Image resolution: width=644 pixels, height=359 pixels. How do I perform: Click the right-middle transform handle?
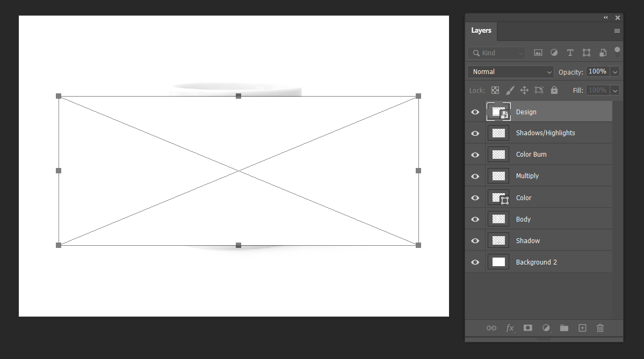[x=418, y=171]
